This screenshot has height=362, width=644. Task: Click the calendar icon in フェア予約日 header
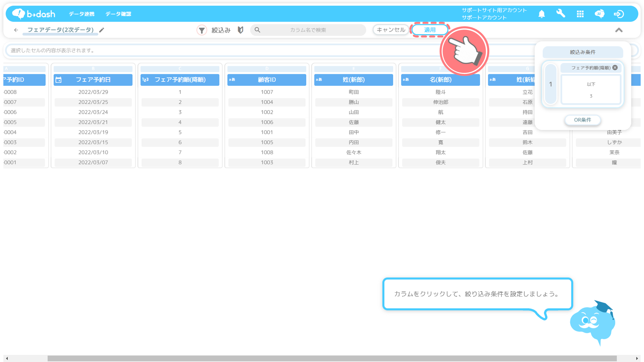coord(59,80)
